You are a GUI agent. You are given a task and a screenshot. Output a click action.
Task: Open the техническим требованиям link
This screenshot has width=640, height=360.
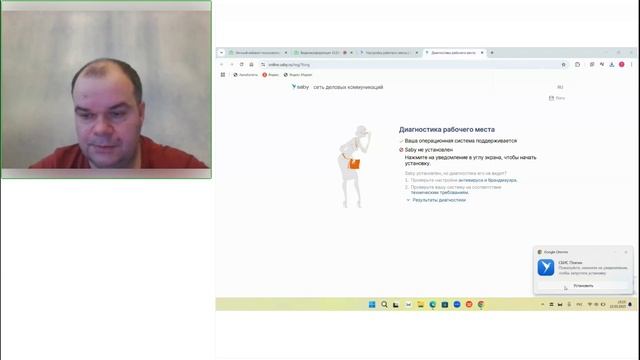[x=440, y=192]
